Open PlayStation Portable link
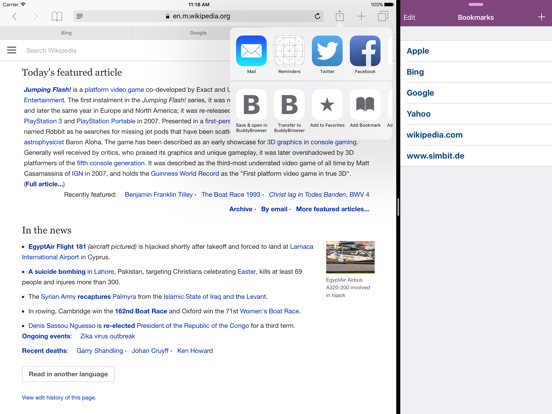The height and width of the screenshot is (414, 552). click(106, 121)
